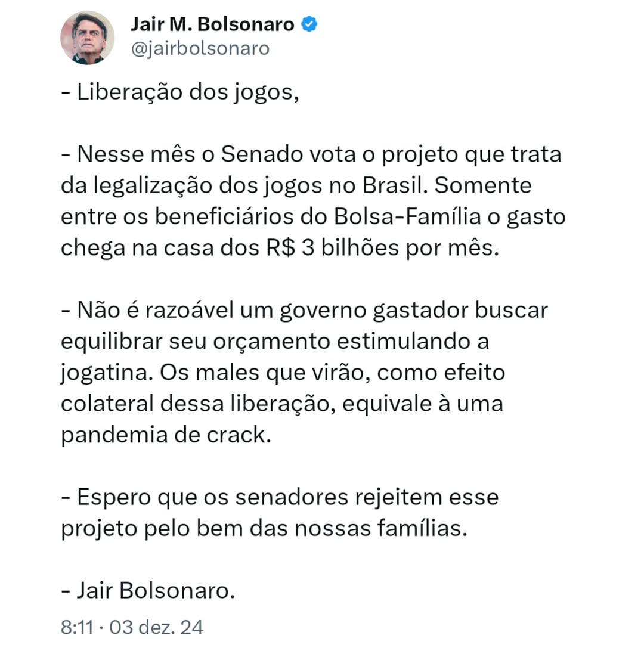Open the display name Jair M. Bolsonaro

point(212,24)
